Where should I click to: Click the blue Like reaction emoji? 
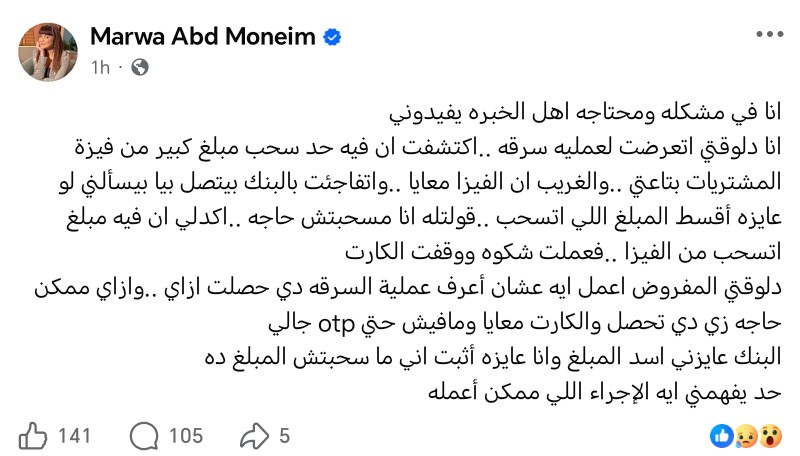[x=720, y=435]
